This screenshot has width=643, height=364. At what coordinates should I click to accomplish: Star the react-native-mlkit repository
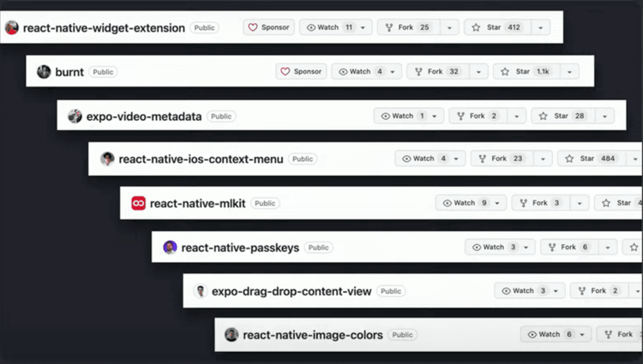(618, 203)
